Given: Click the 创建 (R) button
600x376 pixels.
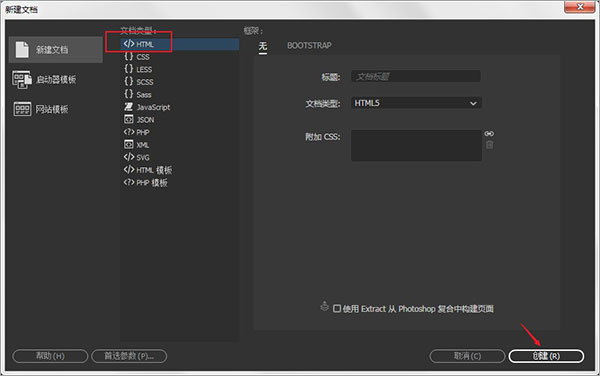Looking at the screenshot, I should pyautogui.click(x=546, y=356).
